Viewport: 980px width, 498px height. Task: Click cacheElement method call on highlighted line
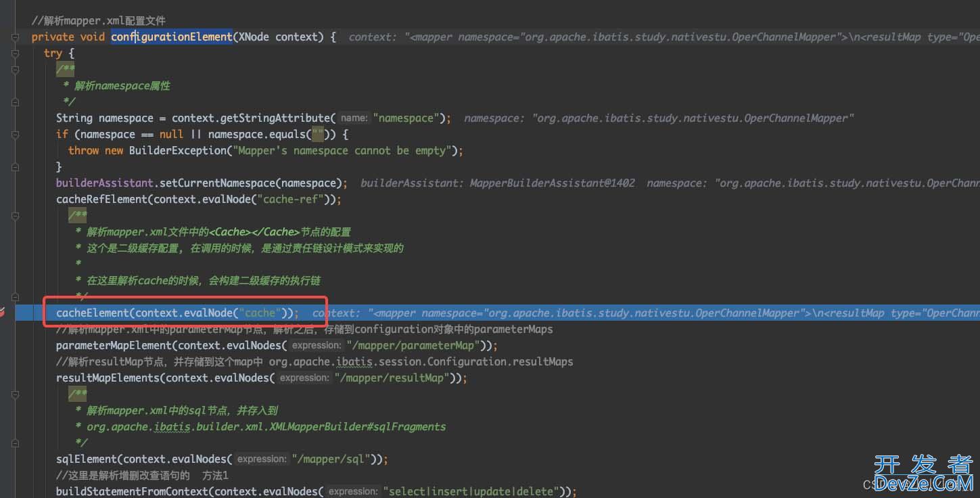click(x=92, y=313)
